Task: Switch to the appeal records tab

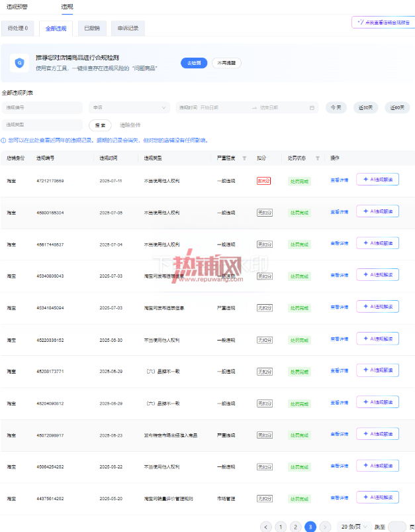Action: pyautogui.click(x=128, y=28)
